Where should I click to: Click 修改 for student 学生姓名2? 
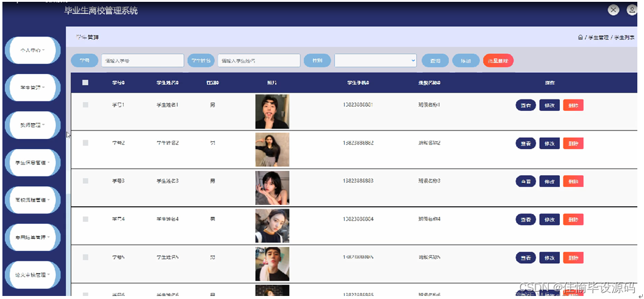[x=549, y=143]
